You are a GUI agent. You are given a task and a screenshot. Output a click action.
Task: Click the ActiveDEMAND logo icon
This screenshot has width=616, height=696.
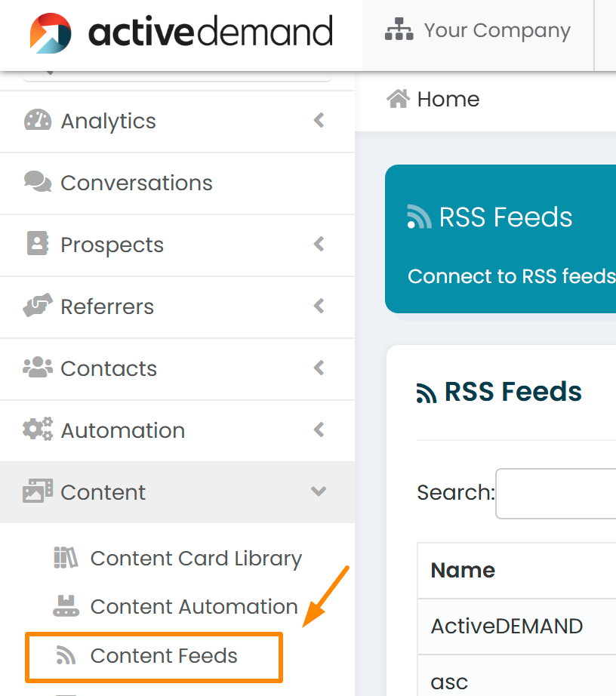tap(51, 33)
